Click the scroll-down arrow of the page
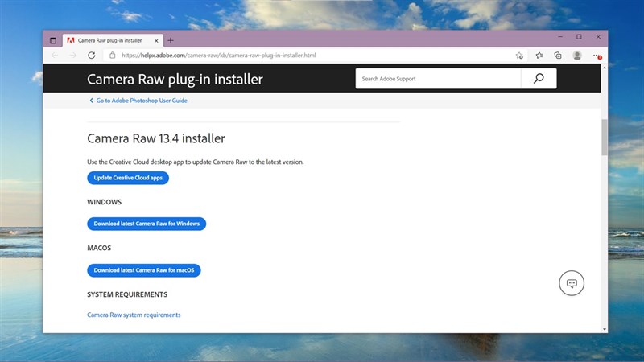This screenshot has height=362, width=644. pos(605,329)
